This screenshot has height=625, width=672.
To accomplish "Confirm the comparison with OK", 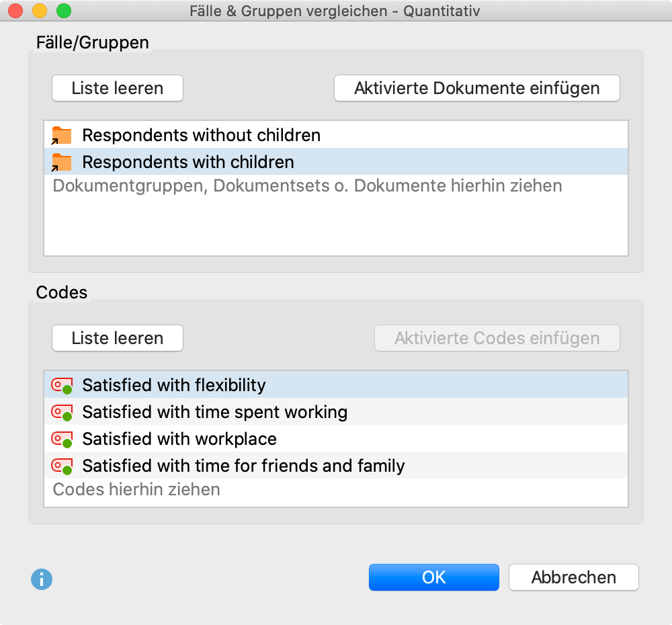I will pos(433,577).
